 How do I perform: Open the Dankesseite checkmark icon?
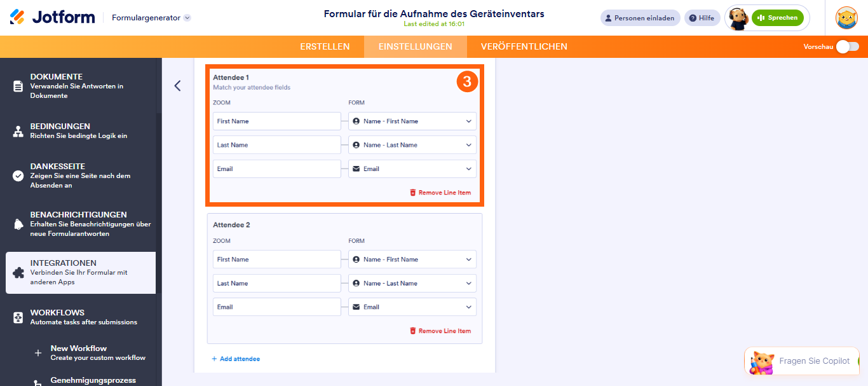18,176
